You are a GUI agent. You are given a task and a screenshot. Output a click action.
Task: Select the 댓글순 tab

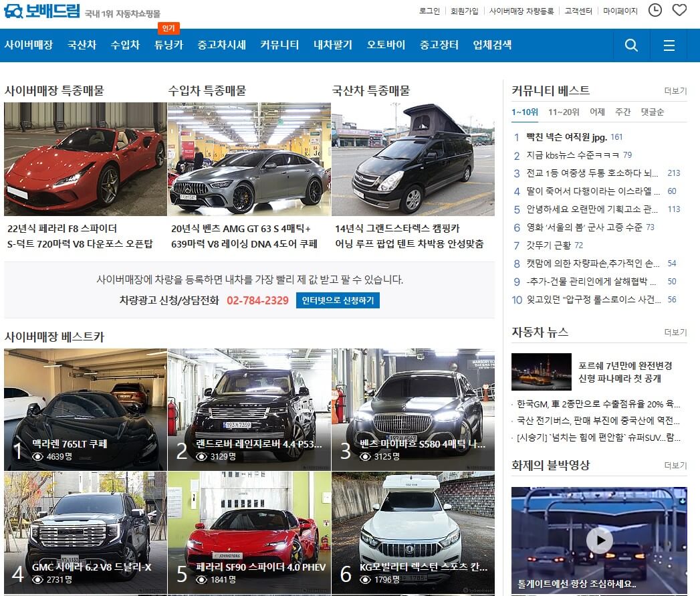point(653,112)
